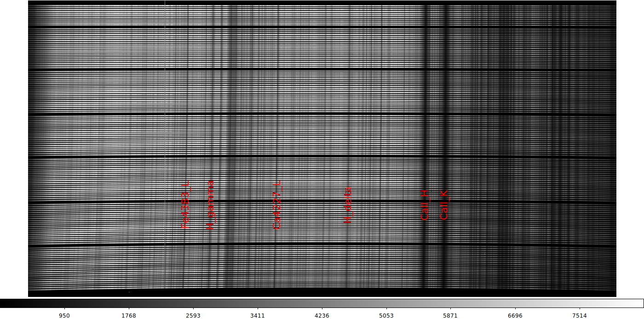
Task: Click the H_delta line label
Action: tap(348, 205)
